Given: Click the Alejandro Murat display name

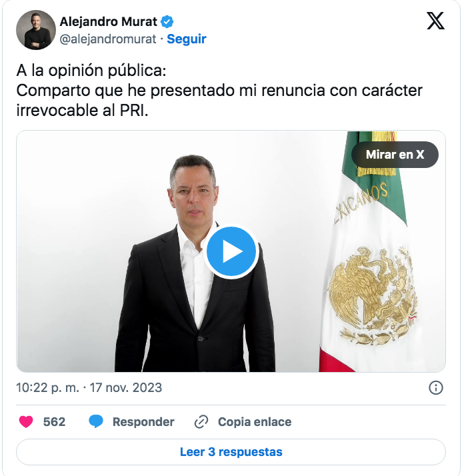Looking at the screenshot, I should [109, 22].
